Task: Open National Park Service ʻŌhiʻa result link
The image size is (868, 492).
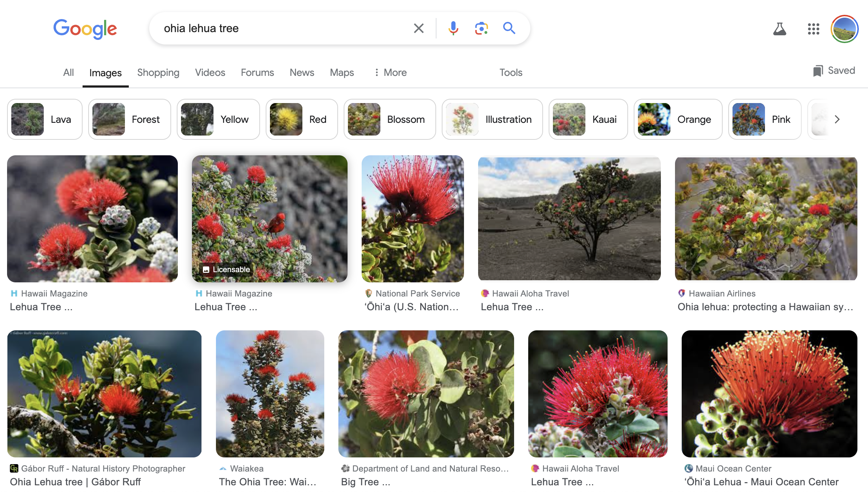Action: click(x=411, y=307)
